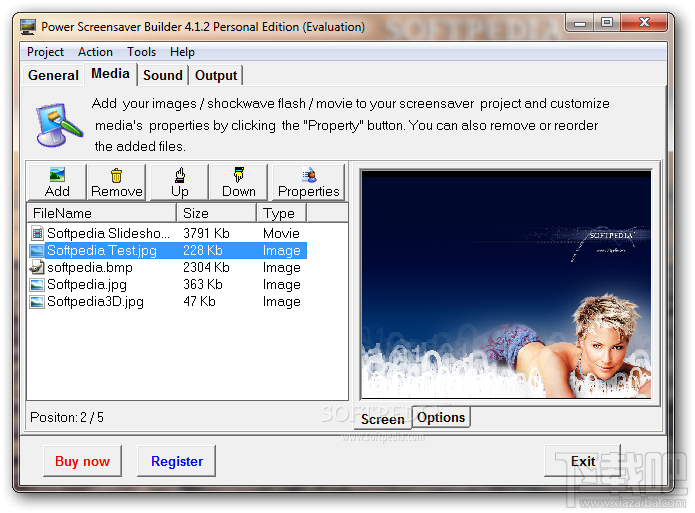The width and height of the screenshot is (695, 513).
Task: Sort list by Type column header
Action: click(281, 213)
